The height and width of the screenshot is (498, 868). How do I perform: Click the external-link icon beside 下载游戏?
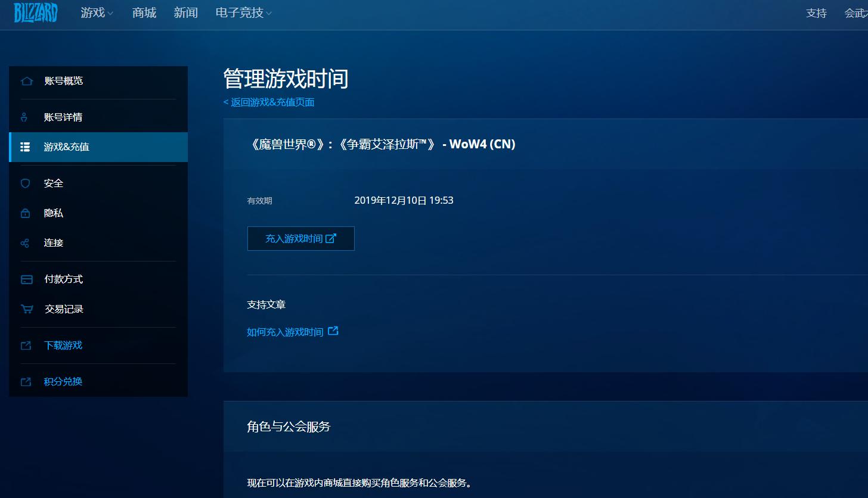(26, 345)
